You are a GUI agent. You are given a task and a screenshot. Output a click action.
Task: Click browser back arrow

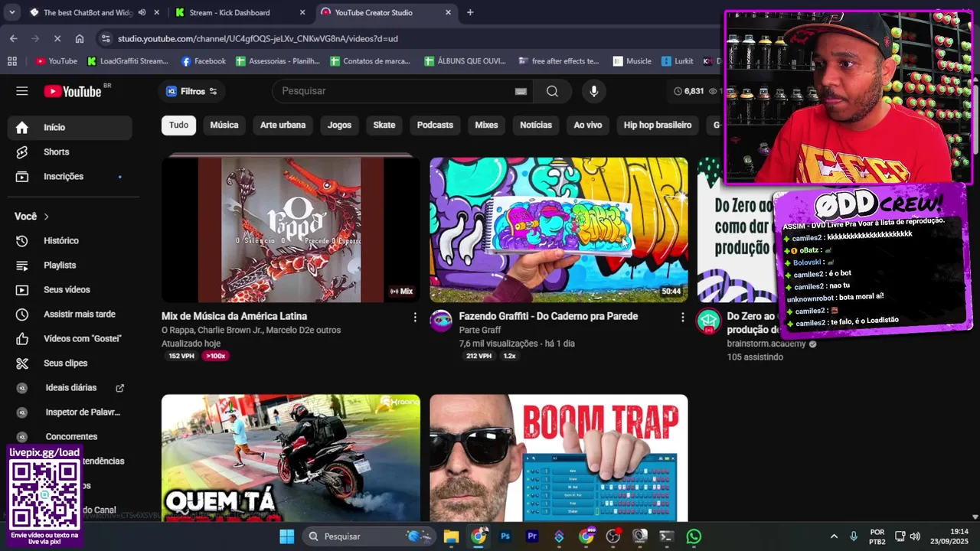[13, 38]
